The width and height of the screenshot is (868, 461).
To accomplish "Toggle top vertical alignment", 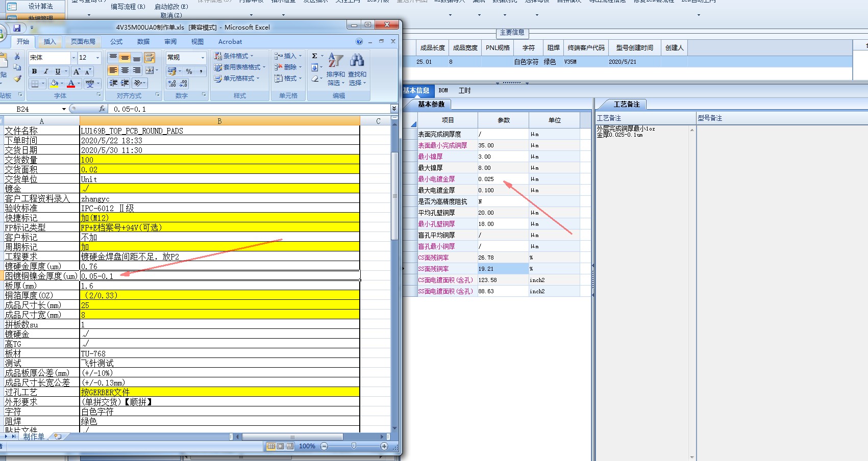I will [113, 57].
